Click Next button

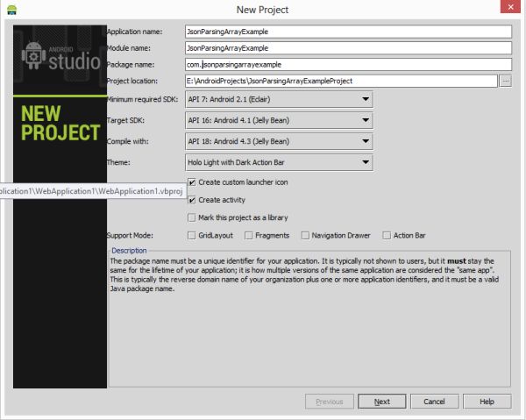pos(381,402)
